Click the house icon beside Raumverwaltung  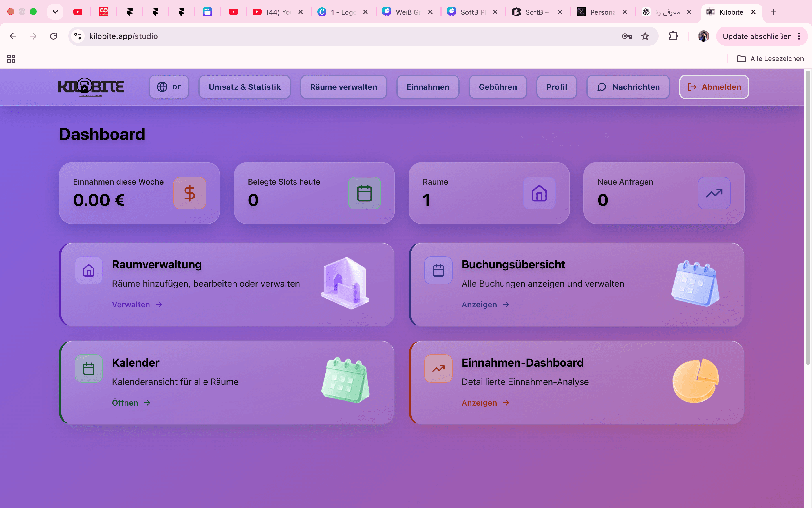tap(89, 270)
